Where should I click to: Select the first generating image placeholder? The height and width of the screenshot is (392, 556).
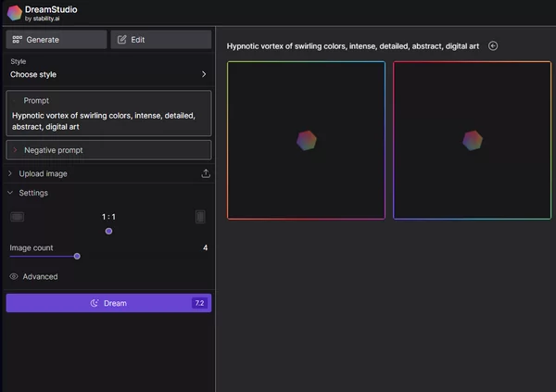coord(306,140)
